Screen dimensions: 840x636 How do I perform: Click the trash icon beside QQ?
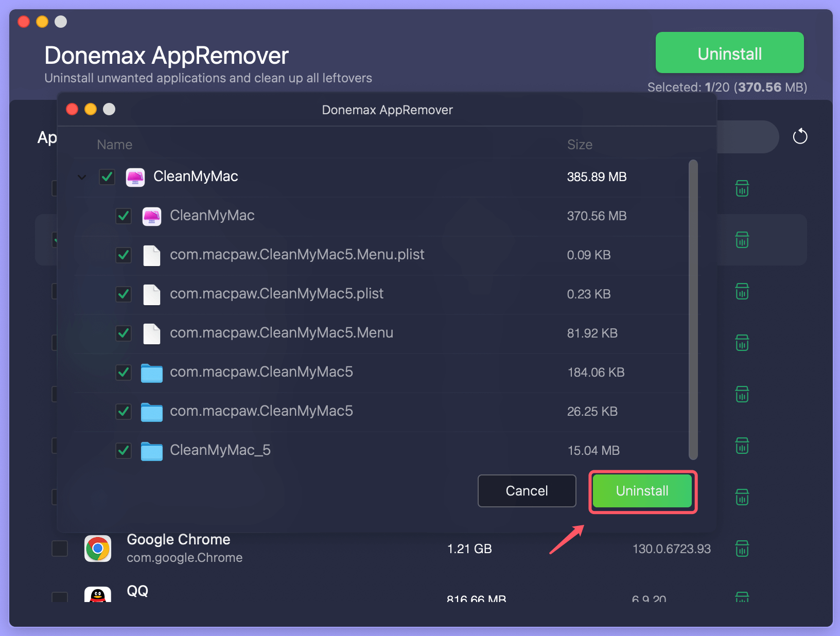[742, 598]
